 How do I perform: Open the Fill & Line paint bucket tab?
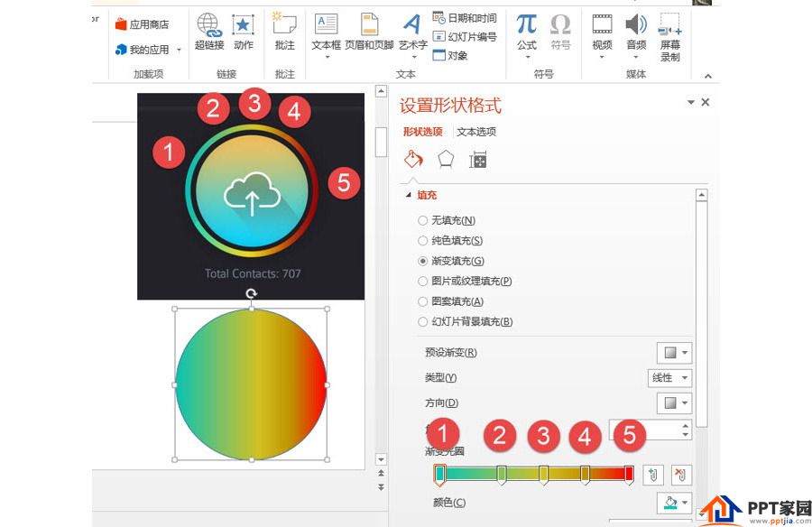pyautogui.click(x=413, y=159)
